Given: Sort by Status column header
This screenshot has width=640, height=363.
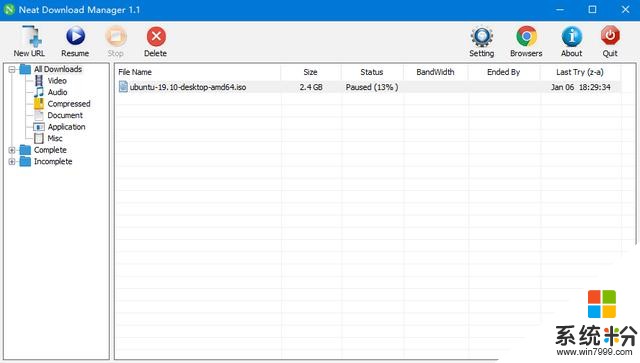Looking at the screenshot, I should click(372, 72).
